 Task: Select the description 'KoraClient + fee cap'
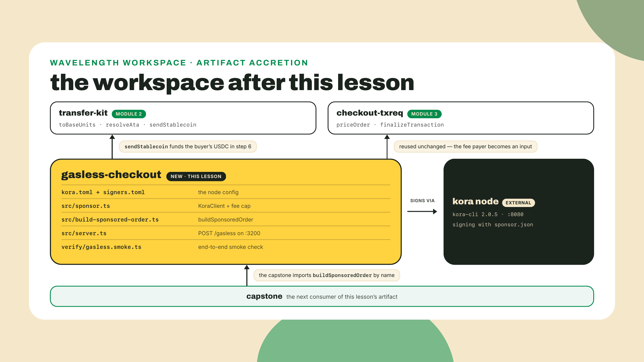[x=224, y=206]
